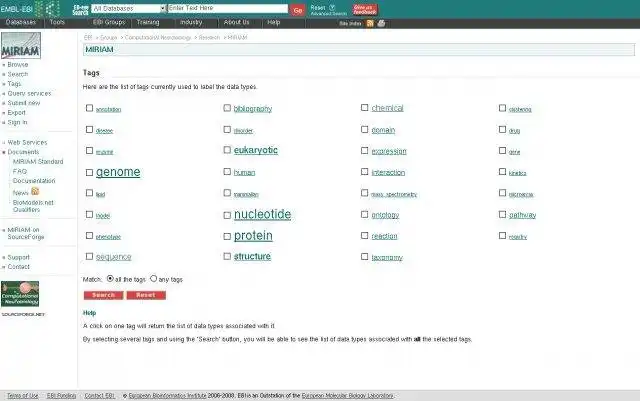Open MIRIAM on SourceForge link
Viewport: 640px width, 401px height.
pos(26,233)
